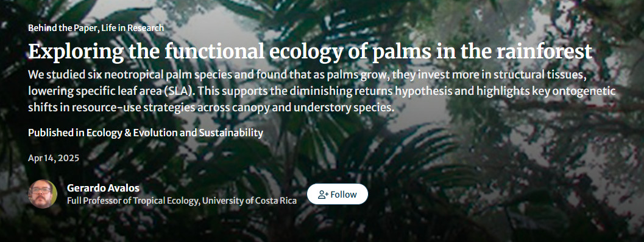Viewport: 644px width, 242px height.
Task: Click the Gerardo Avalos author name
Action: click(x=103, y=188)
